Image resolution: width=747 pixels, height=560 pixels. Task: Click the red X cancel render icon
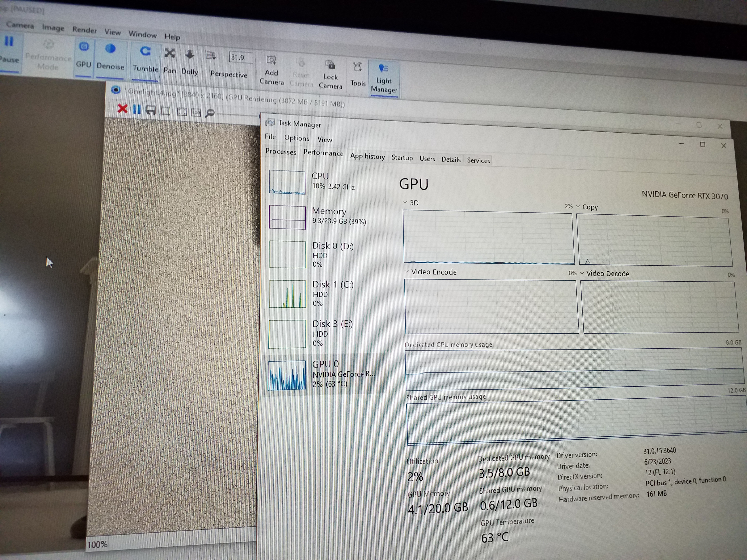click(122, 109)
